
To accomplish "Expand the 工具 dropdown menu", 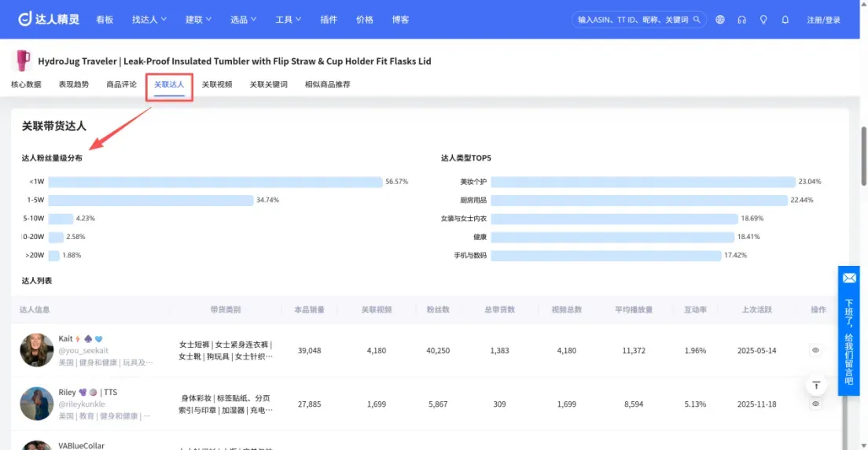I will point(289,20).
